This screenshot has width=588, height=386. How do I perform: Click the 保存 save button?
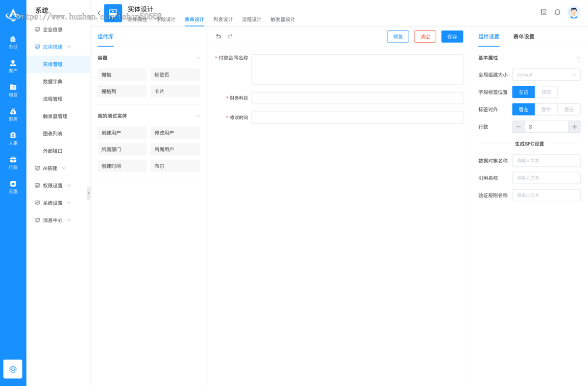(x=452, y=37)
